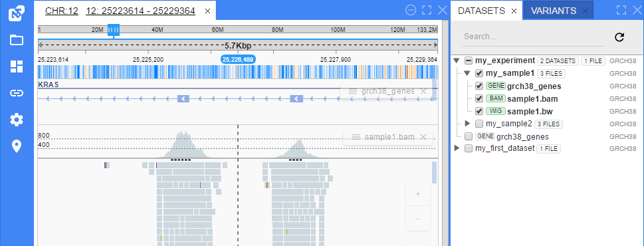
Task: Close the chromosome browser tab
Action: point(207,11)
